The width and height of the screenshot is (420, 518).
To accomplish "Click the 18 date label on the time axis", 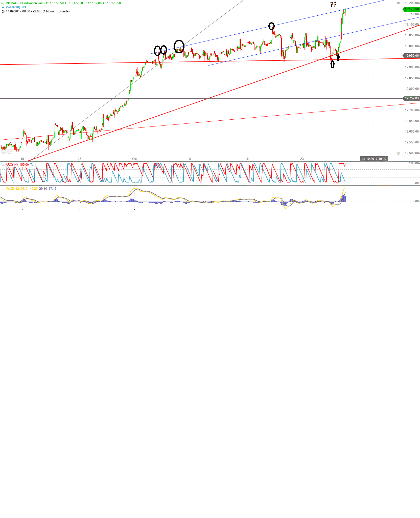I will (22, 159).
